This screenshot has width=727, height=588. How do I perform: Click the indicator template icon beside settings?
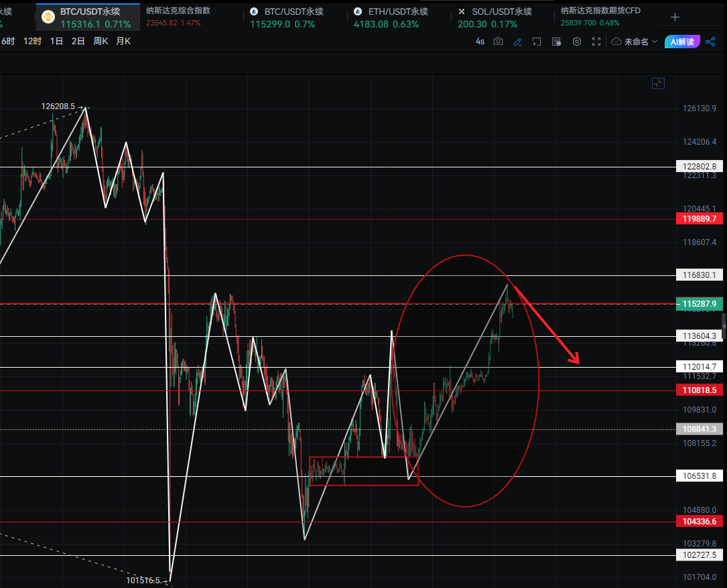click(x=556, y=42)
